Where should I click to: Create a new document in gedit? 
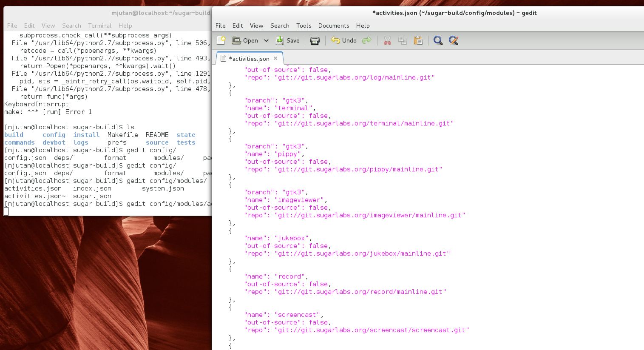(x=221, y=40)
